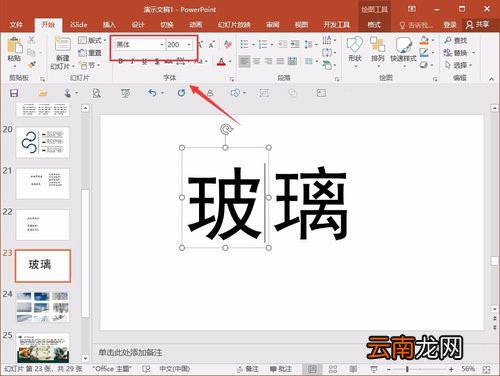
Task: Click the rotate handle above the text box
Action: pyautogui.click(x=226, y=129)
